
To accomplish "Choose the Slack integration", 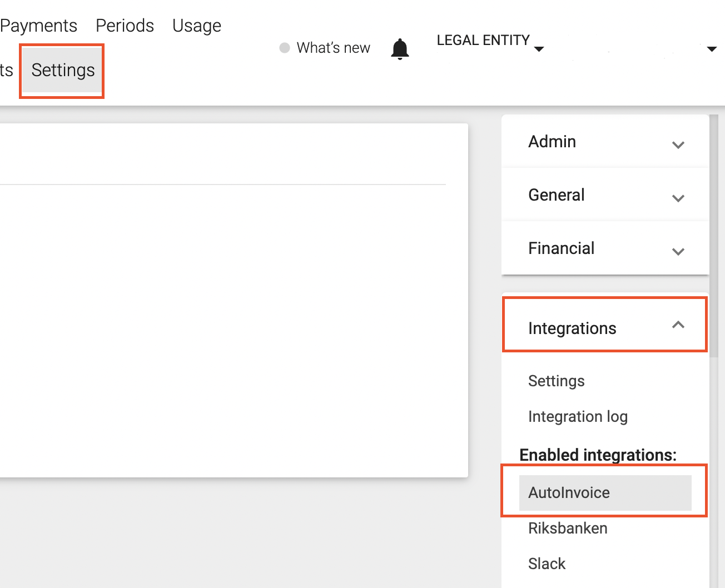I will (547, 564).
